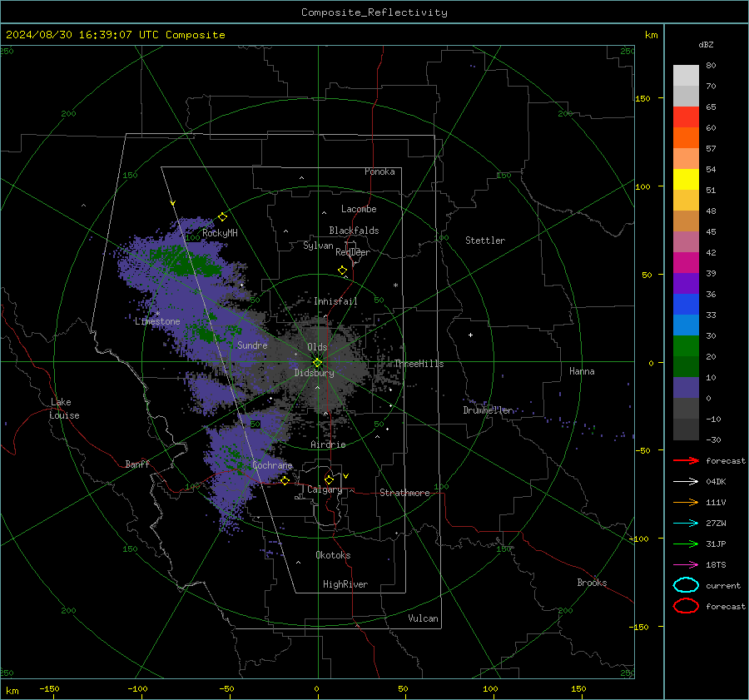The image size is (749, 700).
Task: Click the Lacombe town label
Action: (359, 209)
